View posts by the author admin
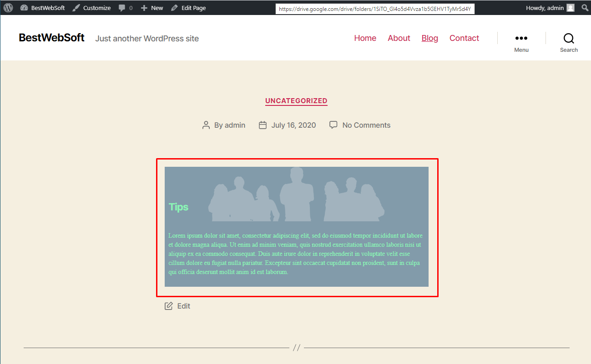Screen dimensions: 591x364 [235, 125]
